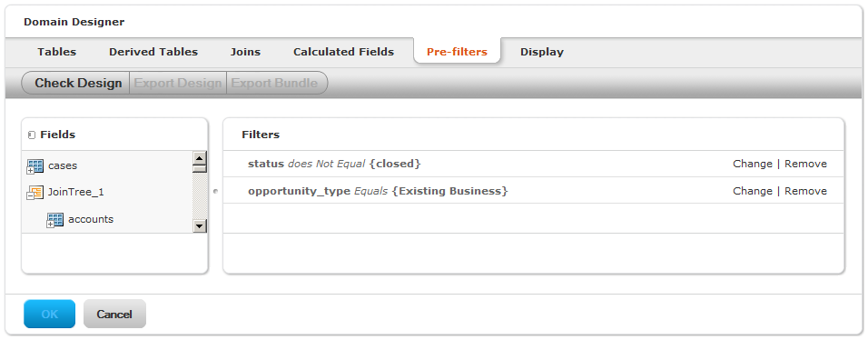Click the cases table icon
The height and width of the screenshot is (340, 868).
click(35, 165)
